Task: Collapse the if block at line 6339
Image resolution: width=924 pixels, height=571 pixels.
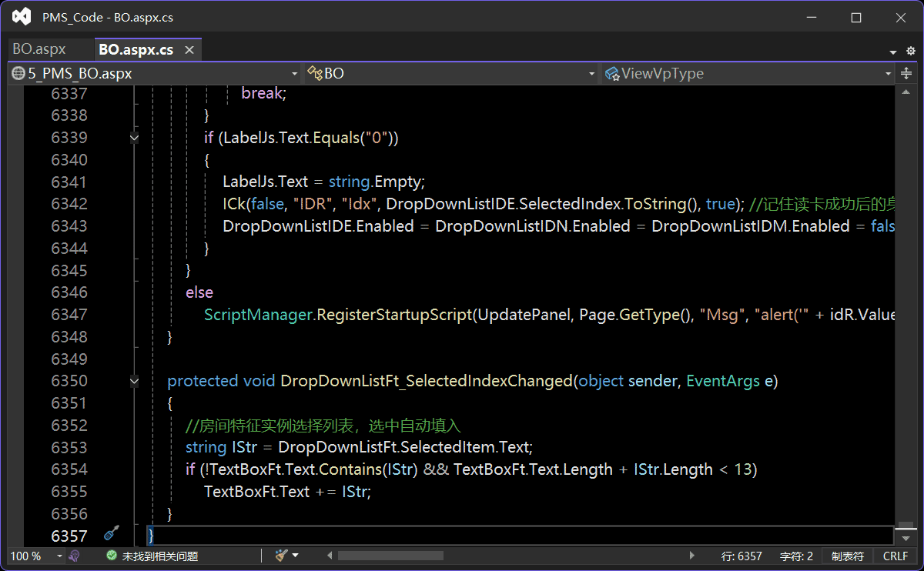Action: (x=135, y=138)
